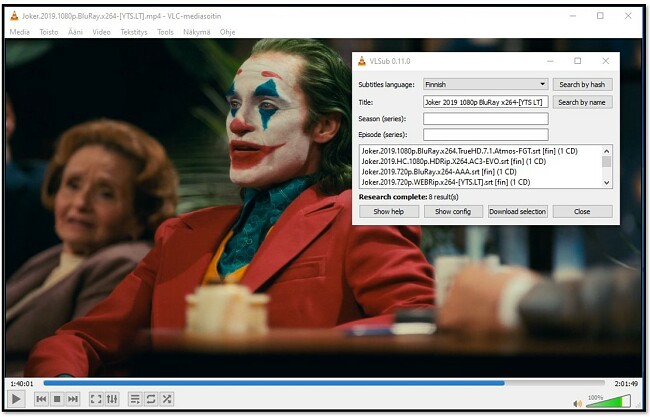Click the Play button in VLC
The height and width of the screenshot is (417, 650).
pos(16,399)
